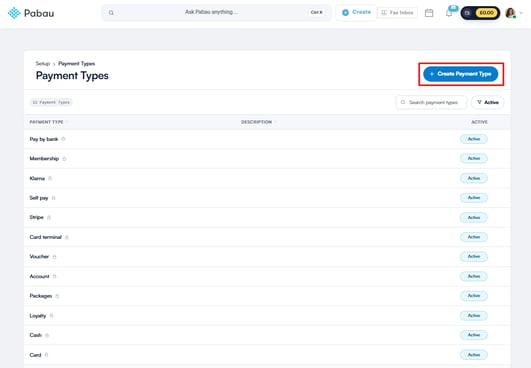Toggle Active badge for Pay by bank
531x368 pixels.
(x=474, y=139)
